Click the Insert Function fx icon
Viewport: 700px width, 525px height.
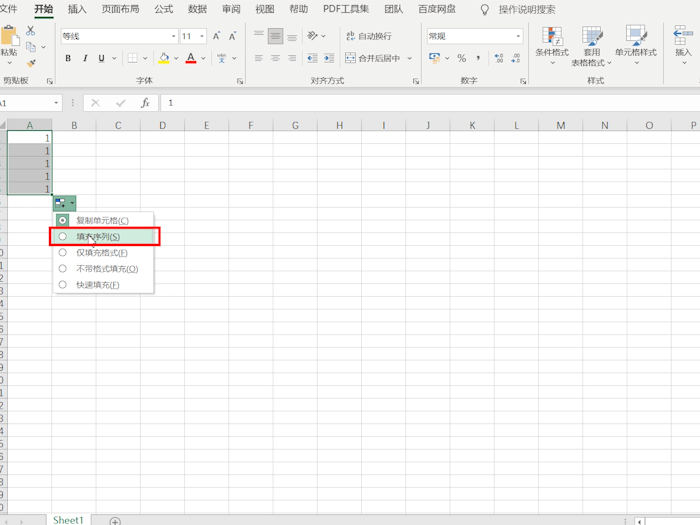(x=145, y=103)
